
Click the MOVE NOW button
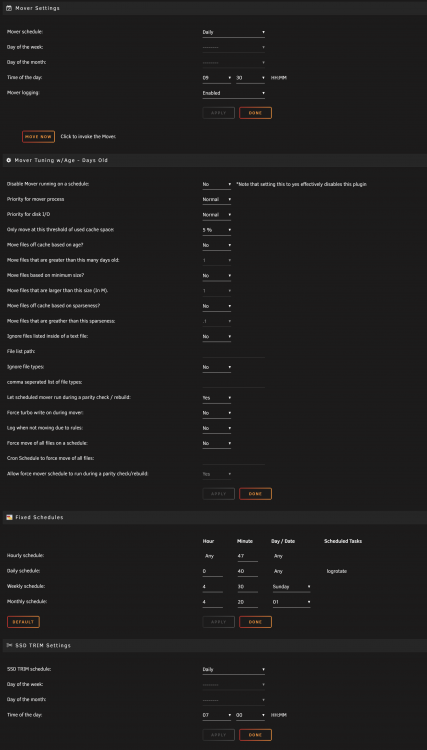click(x=38, y=136)
